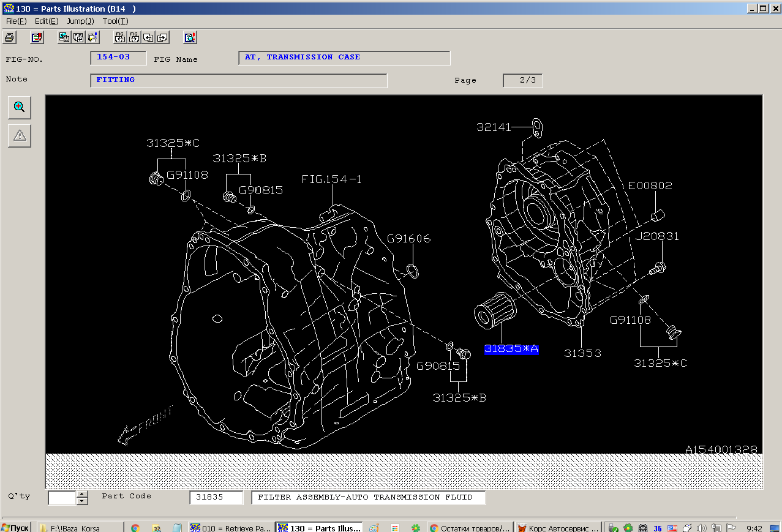Increase quantity with the Q'ty up arrow
This screenshot has width=782, height=532.
[x=82, y=494]
